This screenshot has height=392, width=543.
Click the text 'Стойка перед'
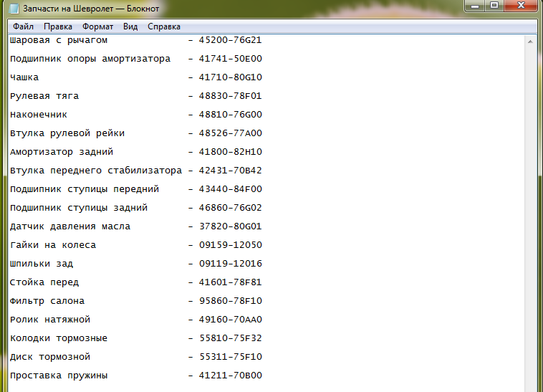[x=44, y=282]
